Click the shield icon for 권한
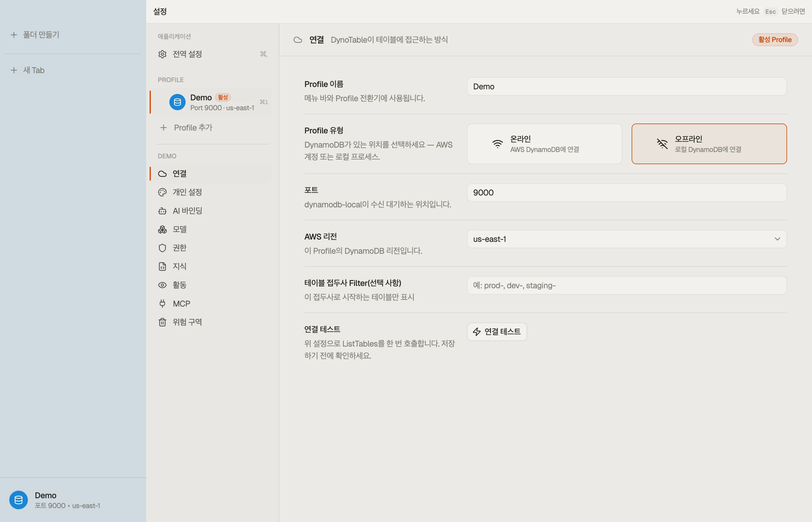 click(x=162, y=248)
